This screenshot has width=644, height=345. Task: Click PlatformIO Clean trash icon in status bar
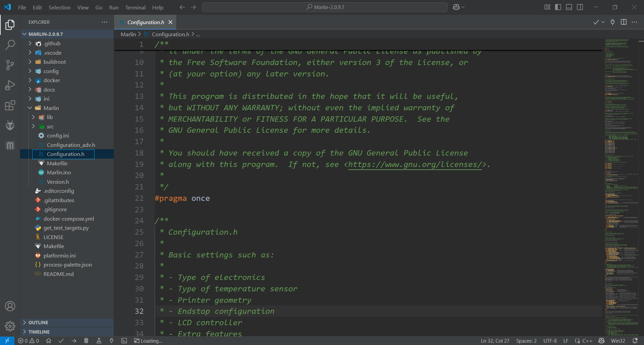[x=86, y=341]
